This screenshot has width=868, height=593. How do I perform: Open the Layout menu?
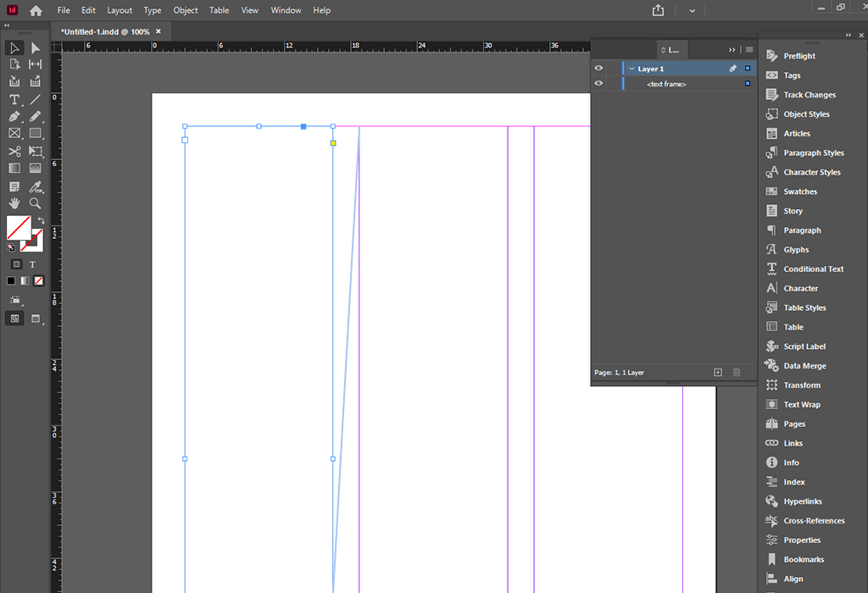(x=120, y=10)
